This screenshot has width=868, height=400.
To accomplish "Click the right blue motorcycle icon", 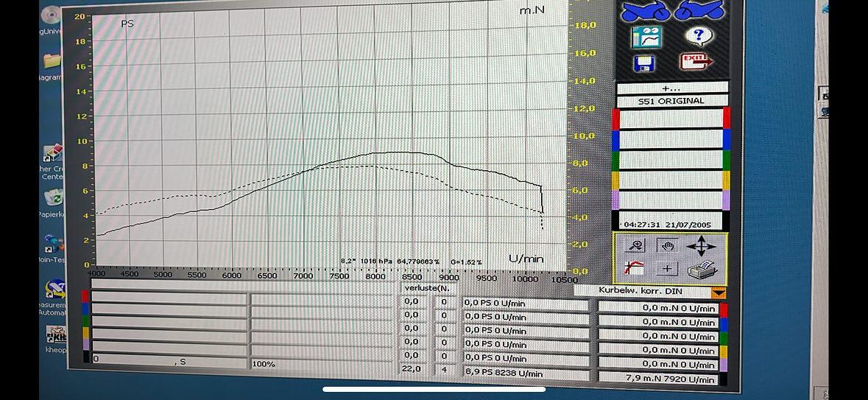I will click(698, 10).
